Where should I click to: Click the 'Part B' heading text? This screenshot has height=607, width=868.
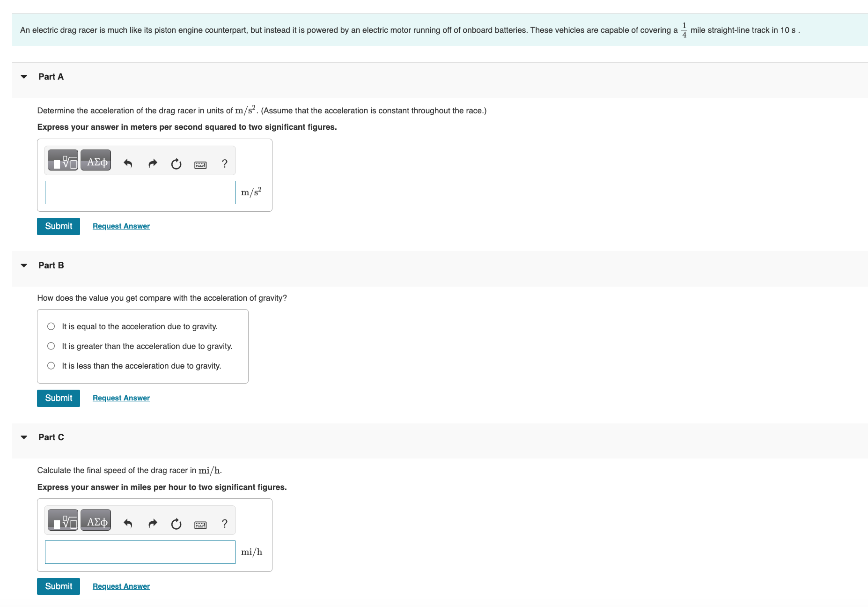[51, 266]
